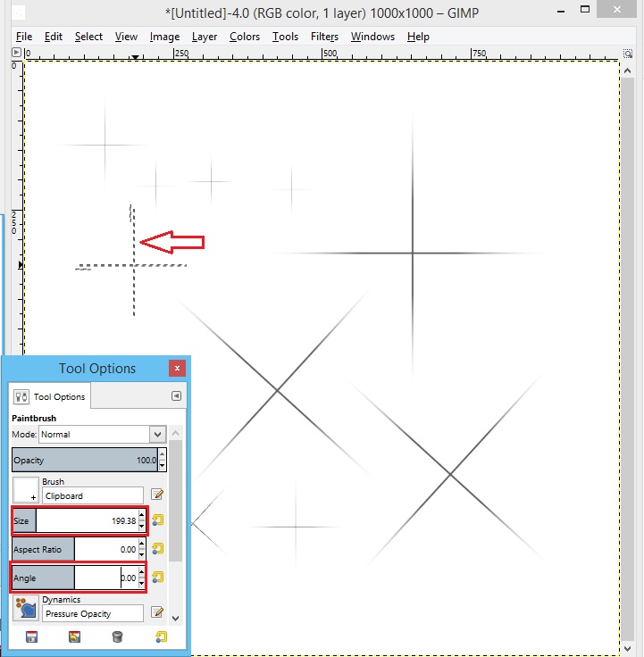Reset brush Size to default

[157, 520]
